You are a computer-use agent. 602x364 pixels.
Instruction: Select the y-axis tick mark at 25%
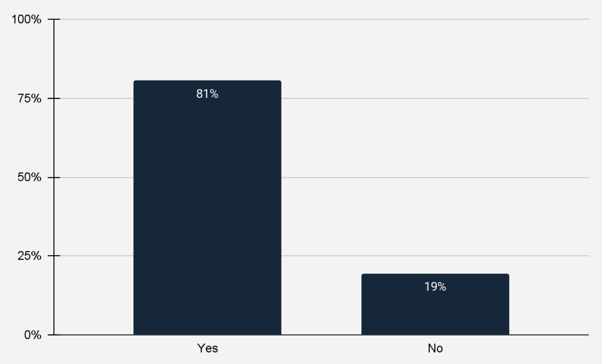(51, 256)
